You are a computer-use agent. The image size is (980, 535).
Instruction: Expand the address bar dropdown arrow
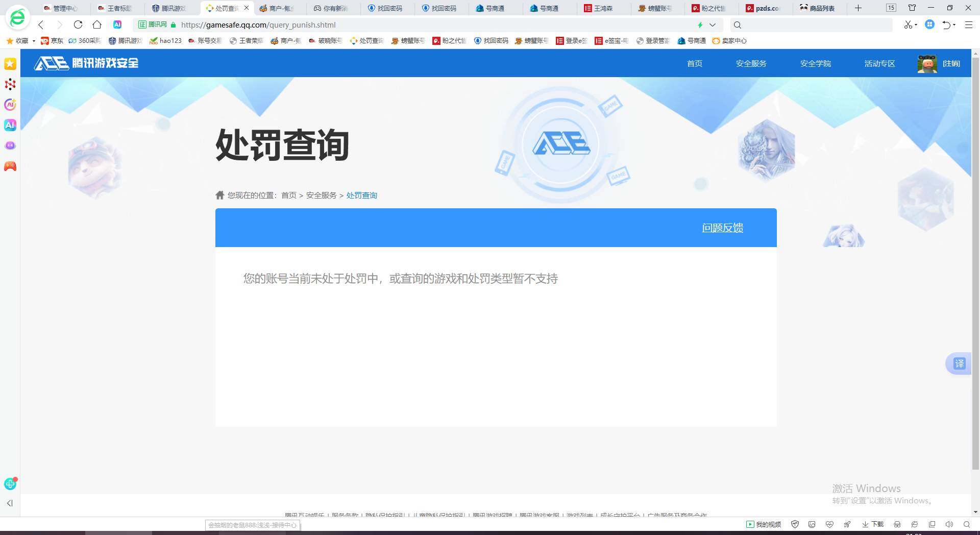713,25
